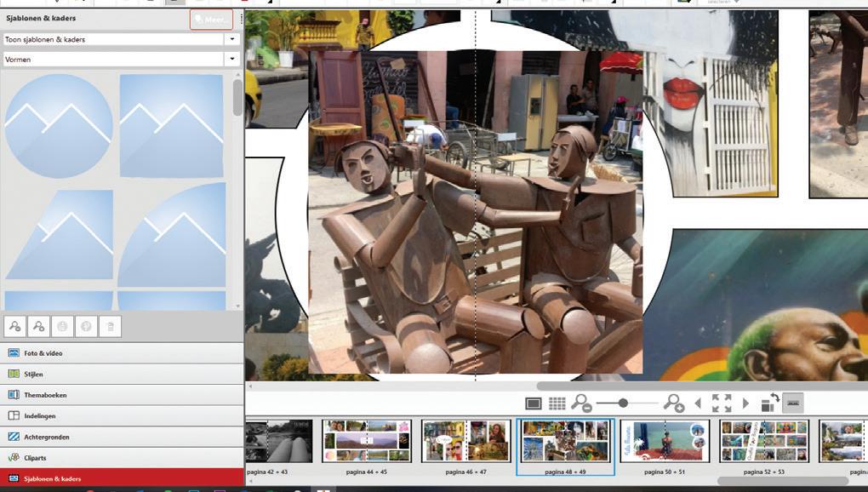Click the third disabled icon in panel toolbar
Viewport: 868px width, 492px height.
pyautogui.click(x=63, y=327)
